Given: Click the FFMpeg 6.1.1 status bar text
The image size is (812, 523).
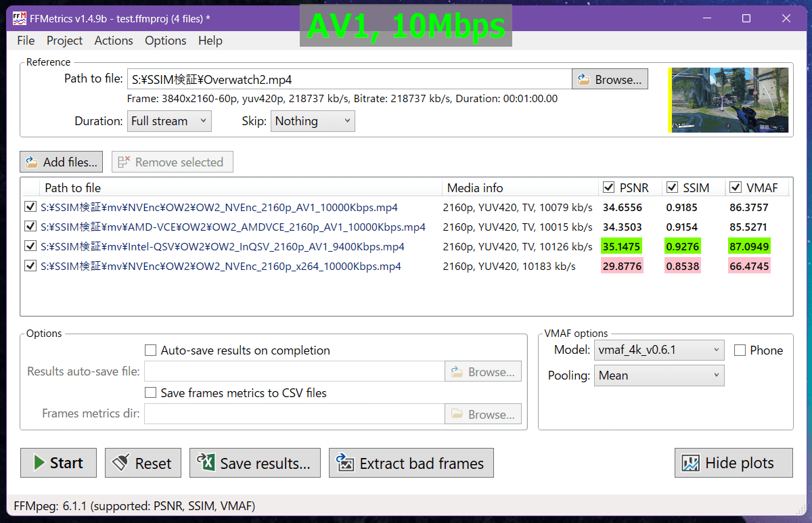Looking at the screenshot, I should click(135, 505).
